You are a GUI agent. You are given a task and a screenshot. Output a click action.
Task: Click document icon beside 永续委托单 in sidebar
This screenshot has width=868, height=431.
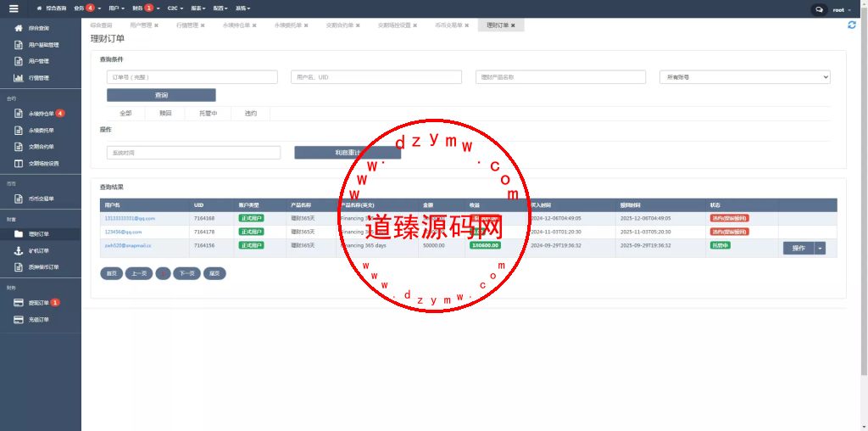point(19,131)
